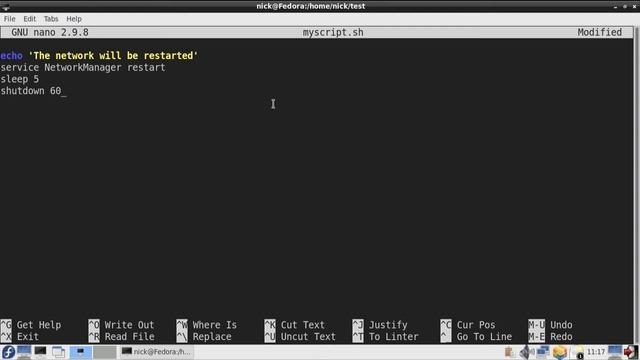Open the Help menu
This screenshot has width=640, height=360.
pyautogui.click(x=74, y=19)
